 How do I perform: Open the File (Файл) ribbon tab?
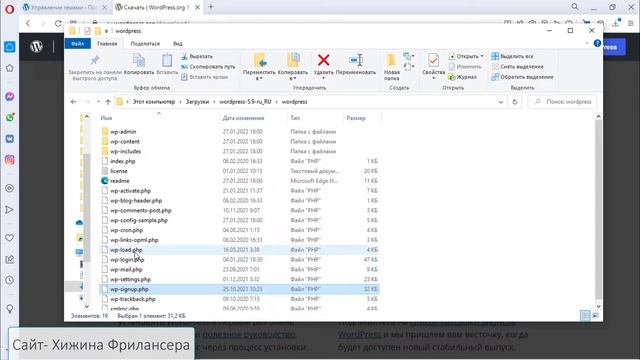78,43
